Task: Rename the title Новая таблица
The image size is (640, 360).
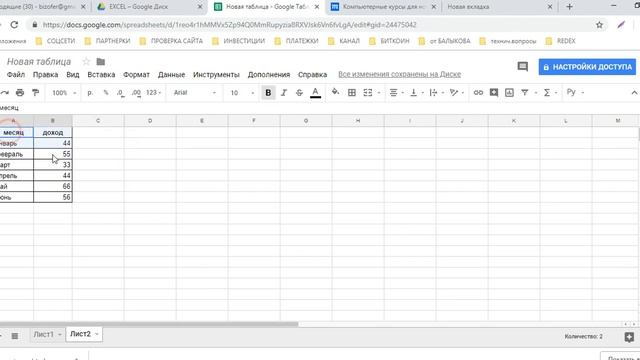Action: point(39,62)
